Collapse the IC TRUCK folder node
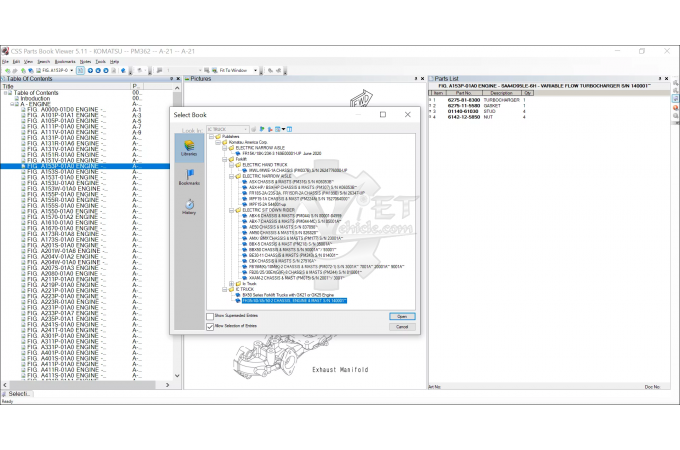Viewport: 680px width, 450px height. [x=225, y=289]
